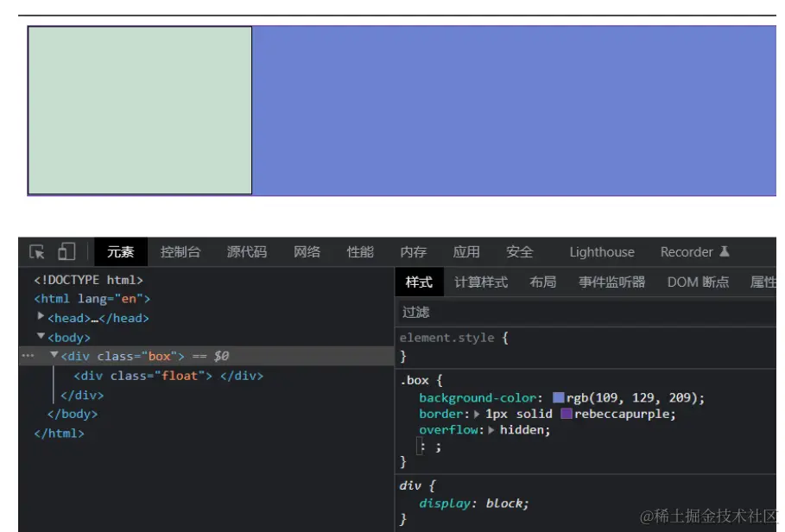The height and width of the screenshot is (532, 785).
Task: Open the 事件监听器 sub-tab
Action: 611,282
